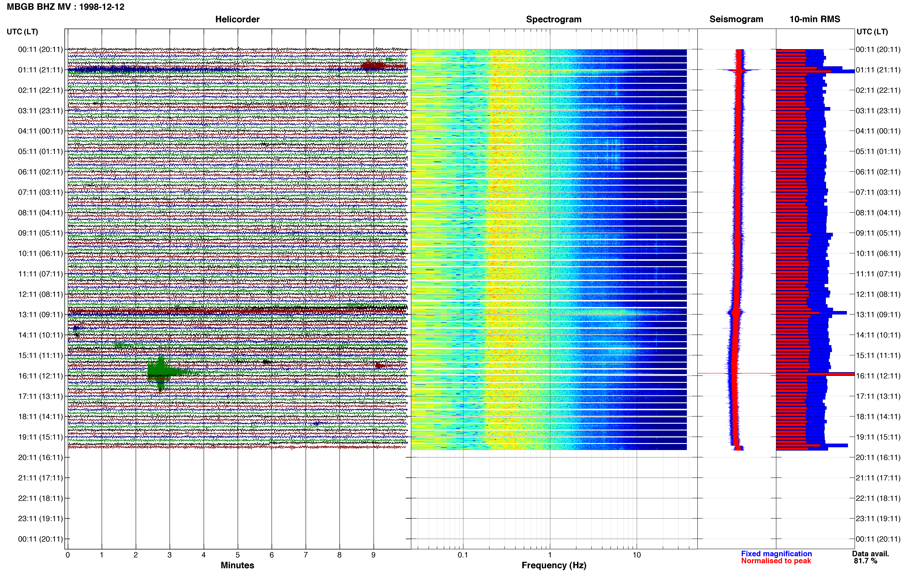Click the left '12:11 (08:11)' time label
The width and height of the screenshot is (924, 578).
click(41, 294)
